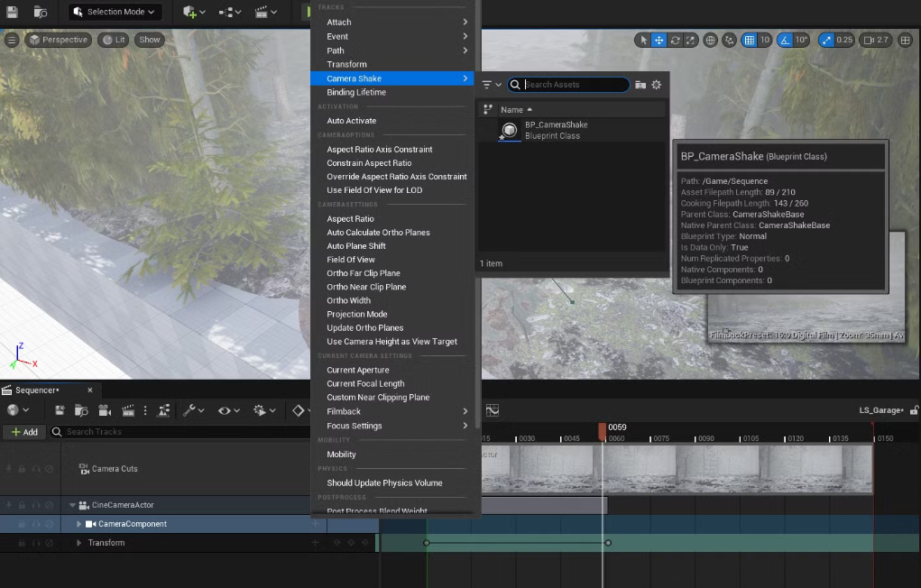This screenshot has width=921, height=588.
Task: Open the cinematics clapboard dropdown
Action: (x=265, y=12)
